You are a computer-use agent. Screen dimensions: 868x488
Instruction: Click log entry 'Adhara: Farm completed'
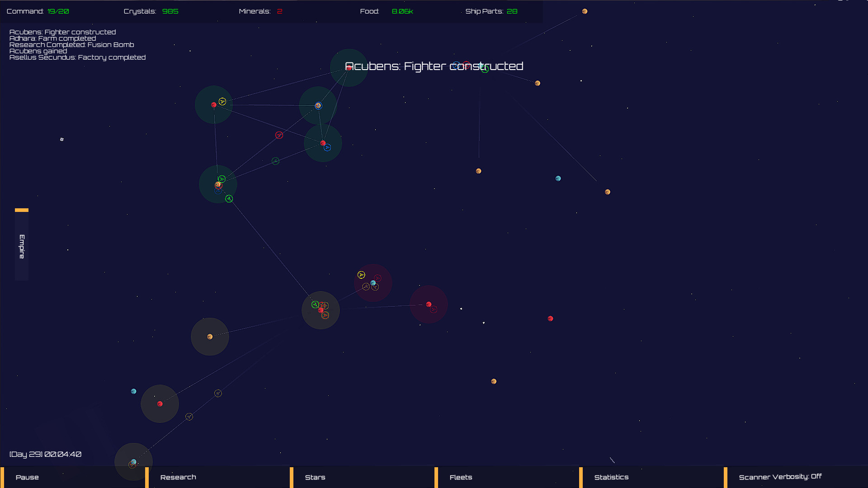[53, 38]
